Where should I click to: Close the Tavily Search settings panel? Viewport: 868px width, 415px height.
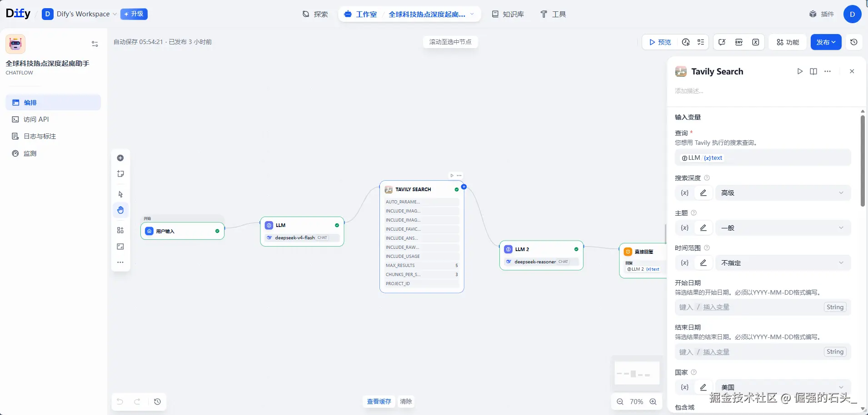(852, 71)
